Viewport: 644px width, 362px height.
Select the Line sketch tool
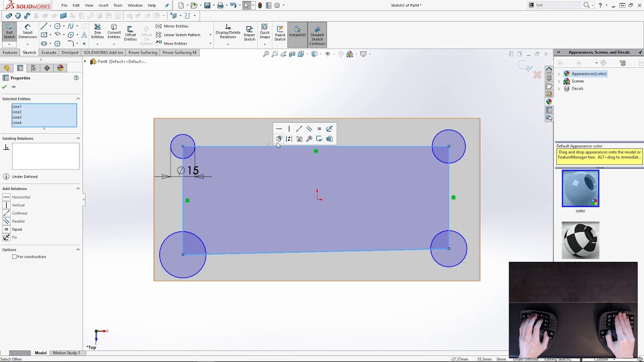coord(44,26)
